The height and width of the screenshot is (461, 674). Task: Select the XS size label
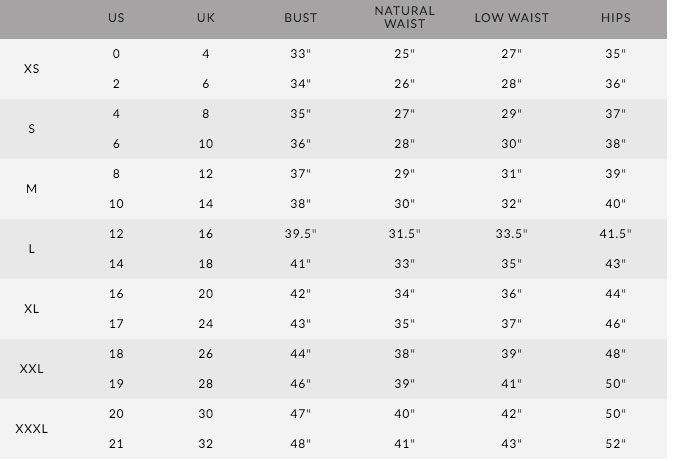point(31,68)
